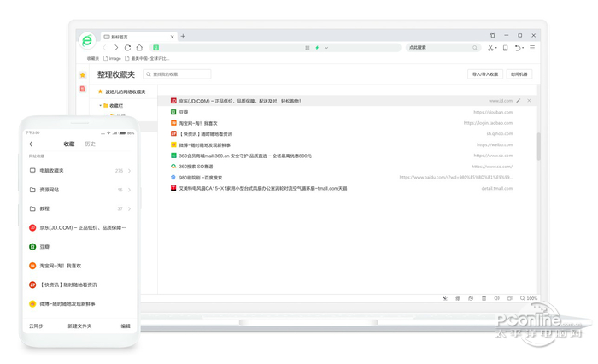Open the hamburger main menu
This screenshot has height=364, width=598.
tap(532, 48)
